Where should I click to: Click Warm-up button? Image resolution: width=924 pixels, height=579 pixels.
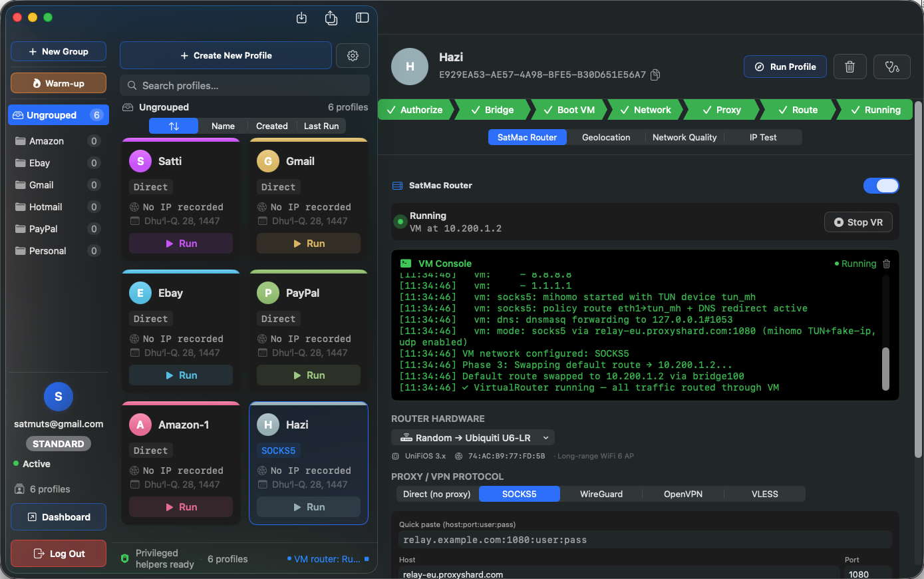coord(59,83)
